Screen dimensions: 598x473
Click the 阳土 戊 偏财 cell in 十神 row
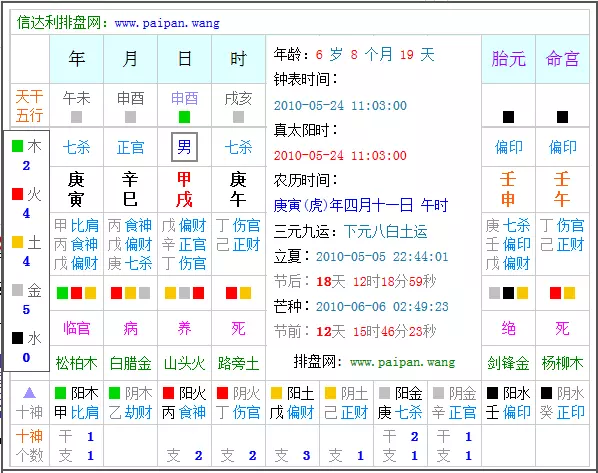pyautogui.click(x=293, y=402)
